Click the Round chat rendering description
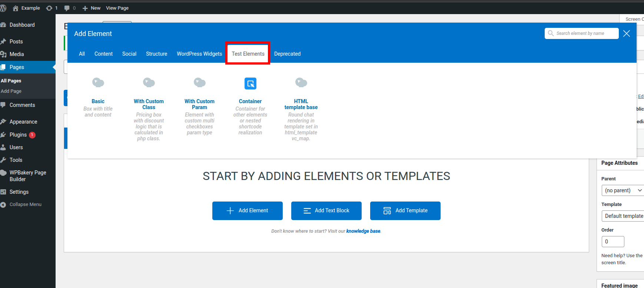 [x=301, y=127]
